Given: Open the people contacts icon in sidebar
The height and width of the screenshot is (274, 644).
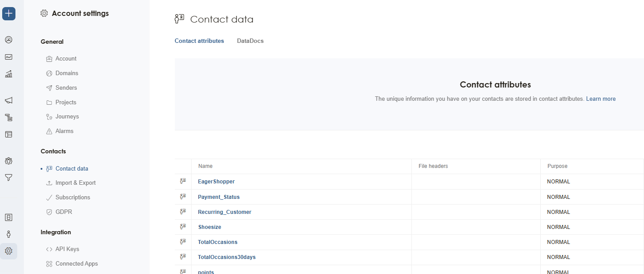Looking at the screenshot, I should point(9,161).
